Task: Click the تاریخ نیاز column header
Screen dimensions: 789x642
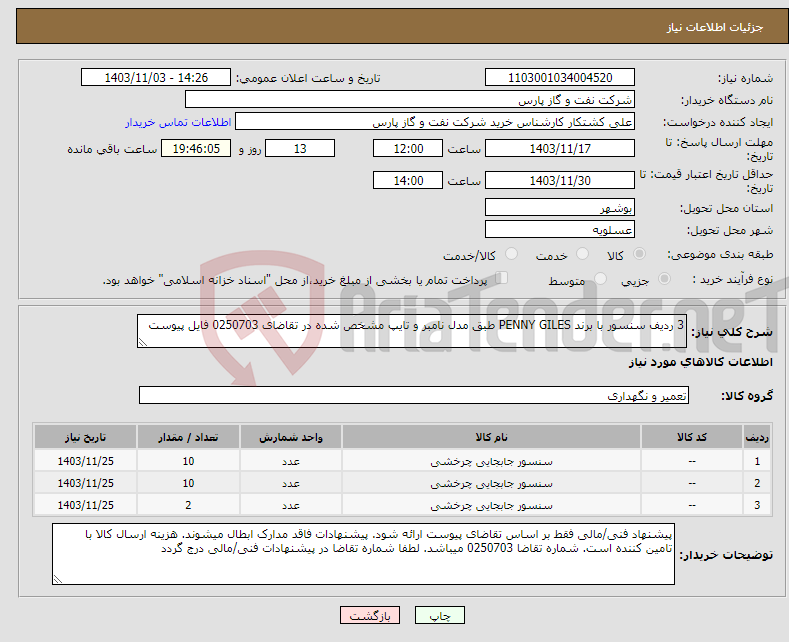Action: click(x=85, y=438)
